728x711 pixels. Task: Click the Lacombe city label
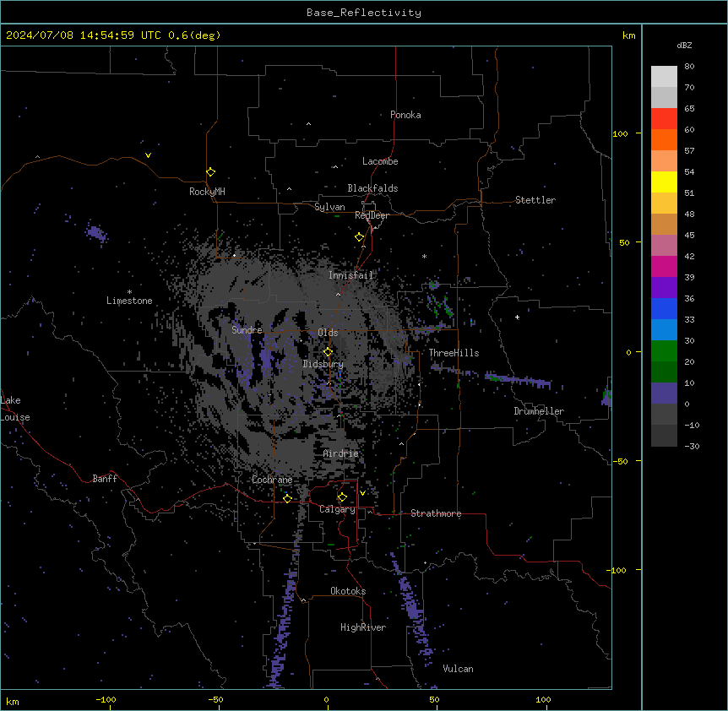point(380,161)
